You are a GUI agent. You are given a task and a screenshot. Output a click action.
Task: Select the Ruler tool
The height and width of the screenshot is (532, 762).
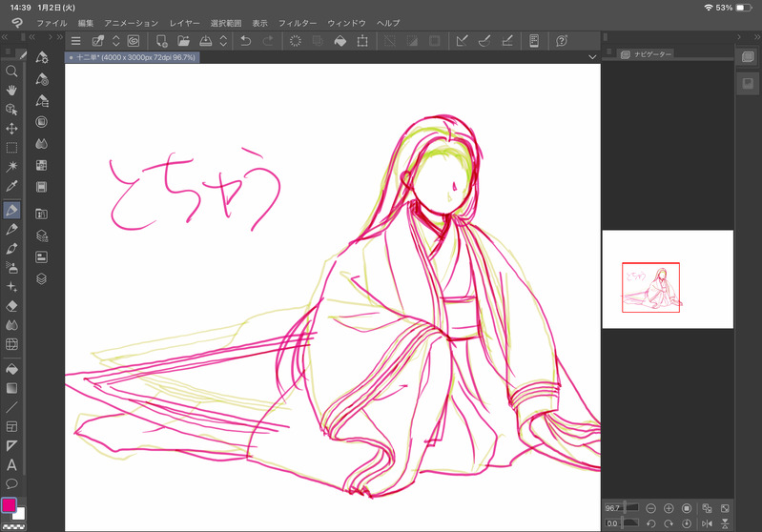(x=11, y=445)
